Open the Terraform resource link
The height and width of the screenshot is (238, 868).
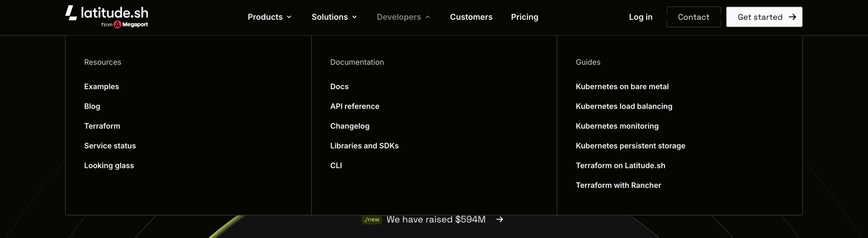tap(102, 126)
